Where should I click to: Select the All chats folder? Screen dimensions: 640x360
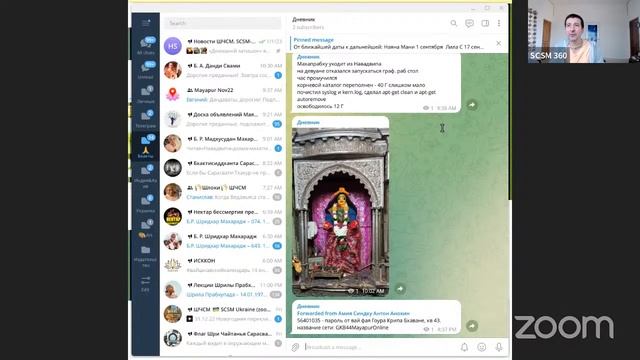[x=146, y=46]
